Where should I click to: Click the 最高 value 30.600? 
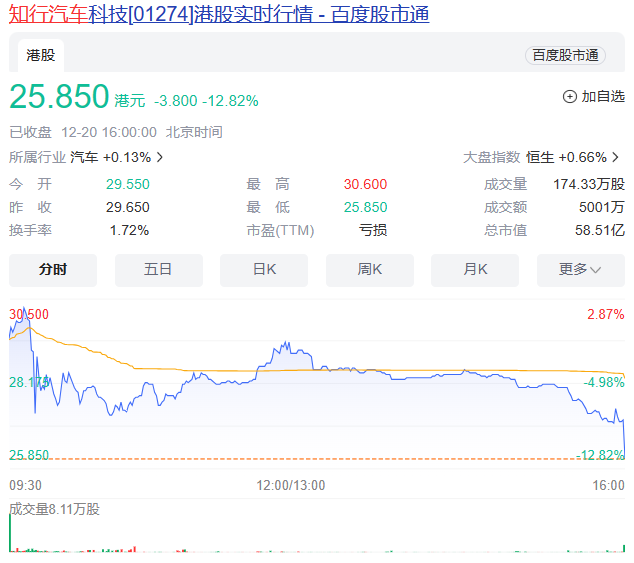366,184
